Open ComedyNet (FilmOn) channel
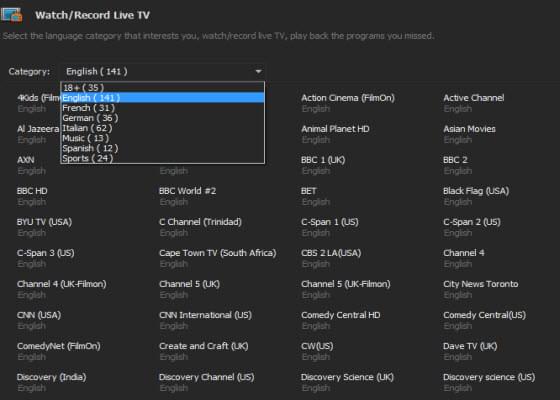 coord(58,346)
